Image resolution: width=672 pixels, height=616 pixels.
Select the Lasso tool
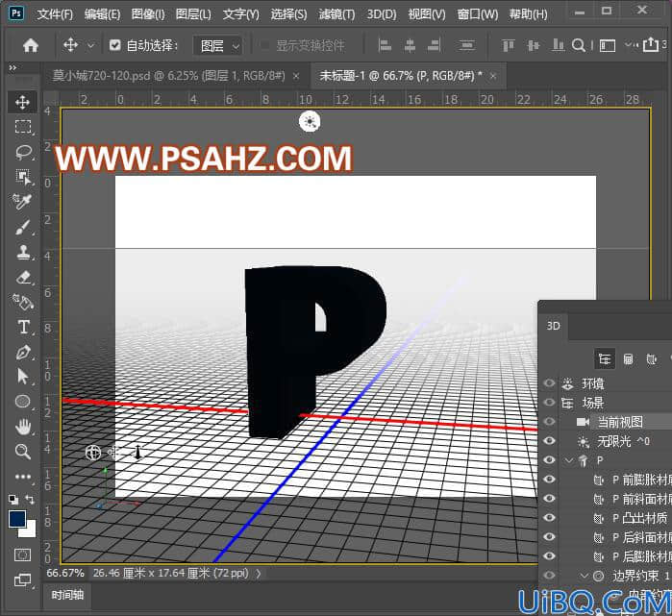[22, 152]
